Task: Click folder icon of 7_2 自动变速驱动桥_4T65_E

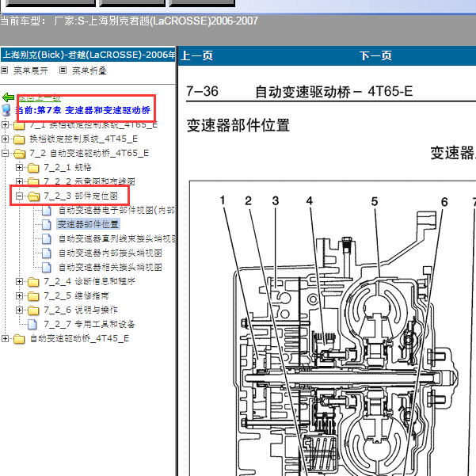Action: pos(20,154)
